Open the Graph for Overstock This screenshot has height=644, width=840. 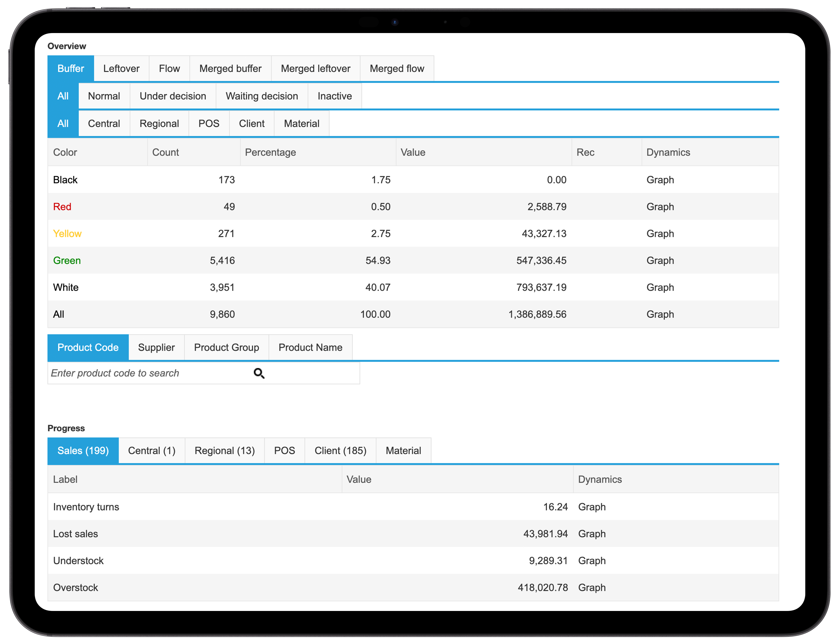pyautogui.click(x=592, y=587)
